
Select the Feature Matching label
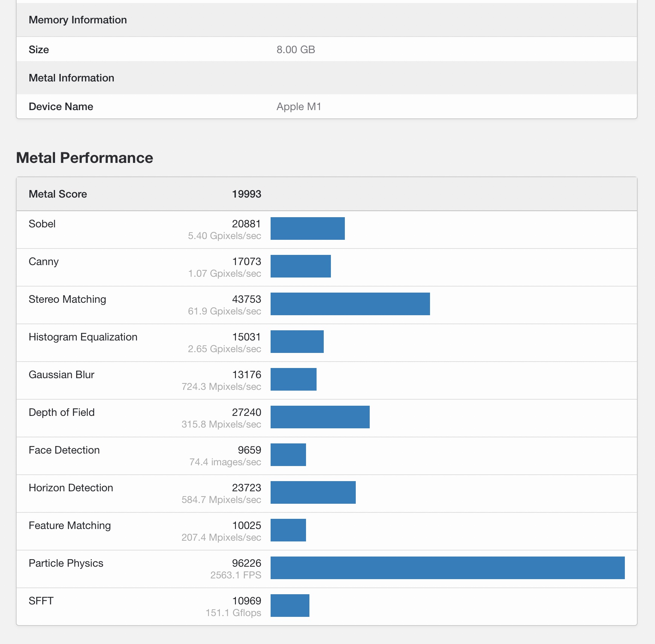point(70,526)
